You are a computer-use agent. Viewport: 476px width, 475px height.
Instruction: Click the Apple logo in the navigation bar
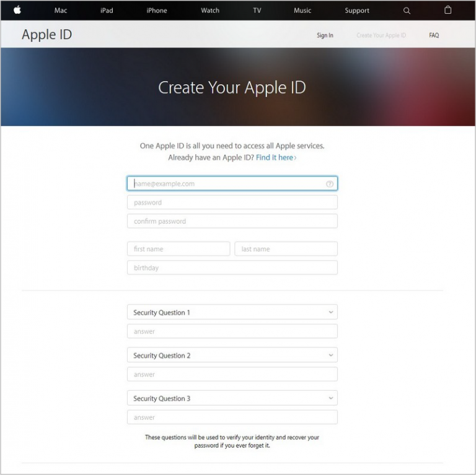17,10
